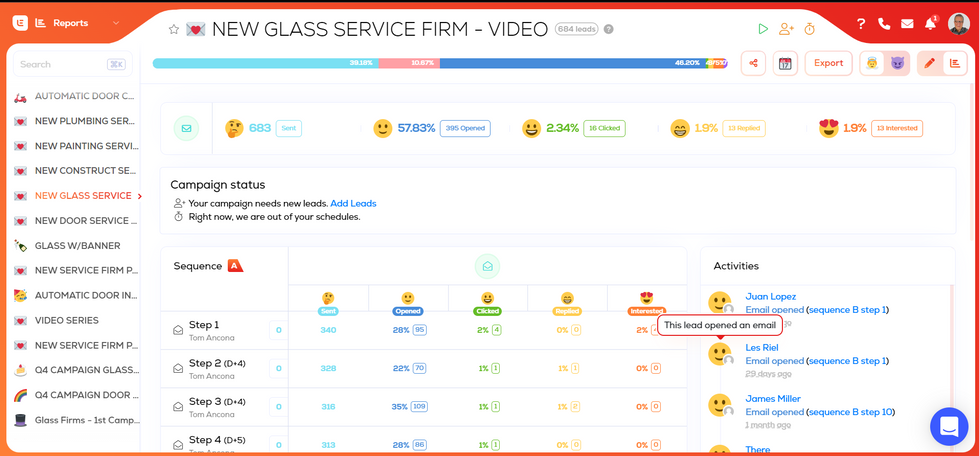Click the Step 2 (D+4) envelope icon
This screenshot has height=456, width=979.
178,369
